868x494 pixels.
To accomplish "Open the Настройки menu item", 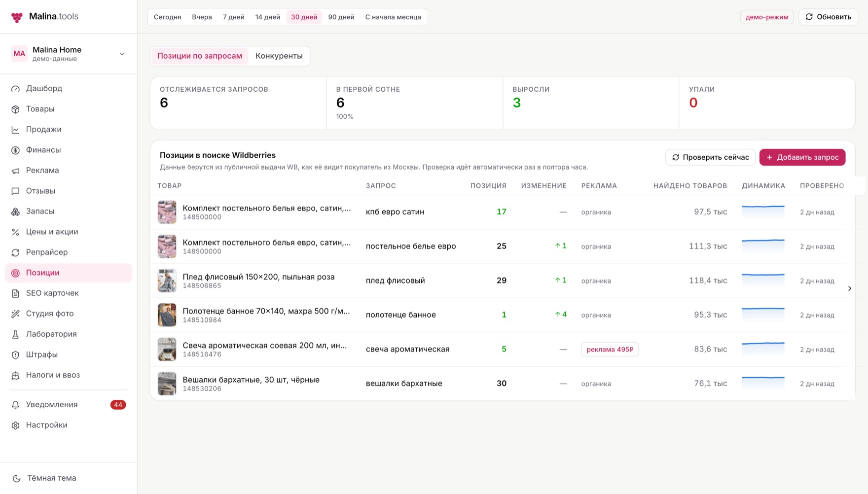I will click(x=69, y=425).
